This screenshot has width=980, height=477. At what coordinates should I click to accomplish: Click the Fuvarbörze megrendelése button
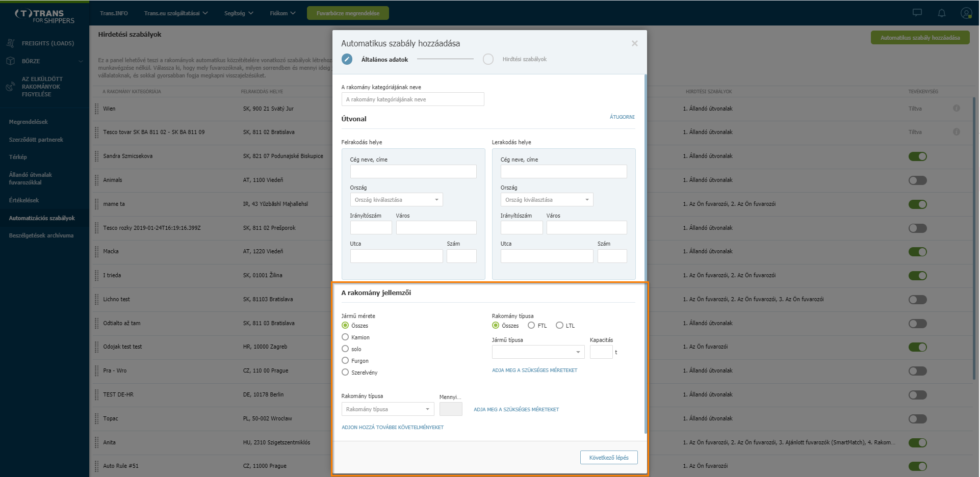pos(348,13)
